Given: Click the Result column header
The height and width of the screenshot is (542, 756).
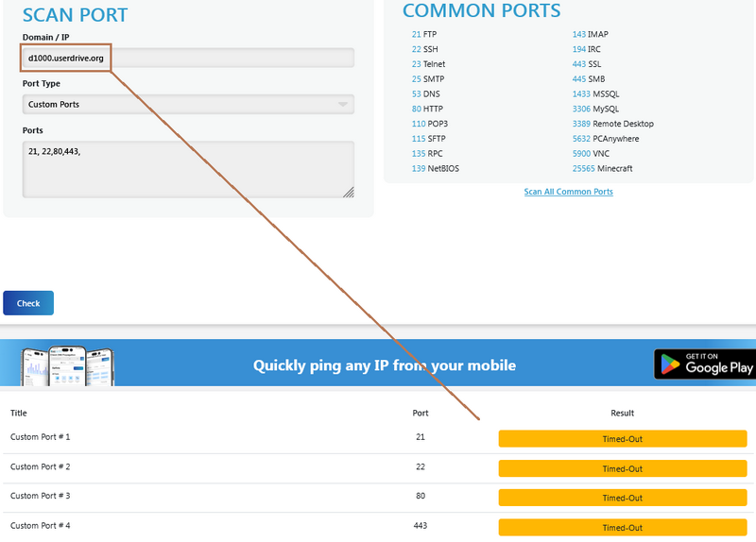Looking at the screenshot, I should 623,413.
